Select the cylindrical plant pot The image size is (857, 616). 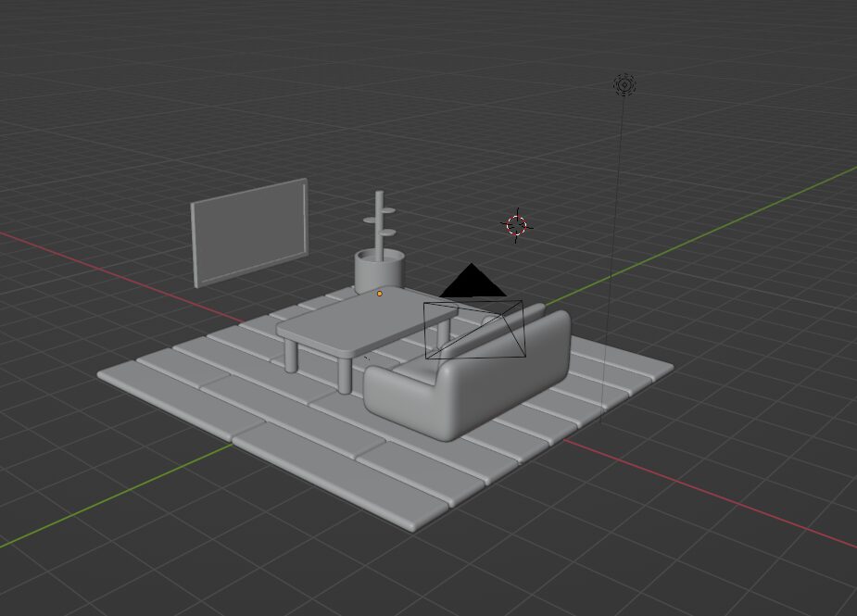(x=377, y=270)
